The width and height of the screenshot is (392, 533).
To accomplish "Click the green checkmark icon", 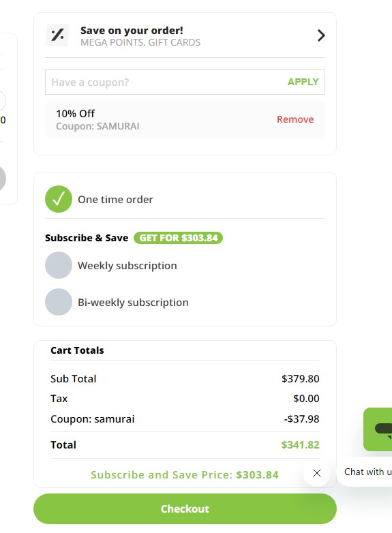I will (59, 199).
